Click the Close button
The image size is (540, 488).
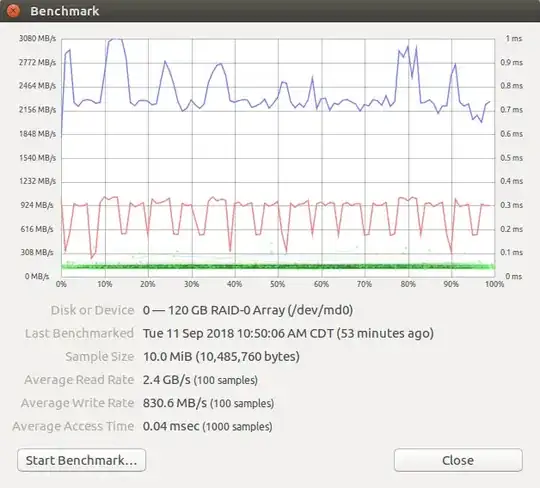point(458,460)
